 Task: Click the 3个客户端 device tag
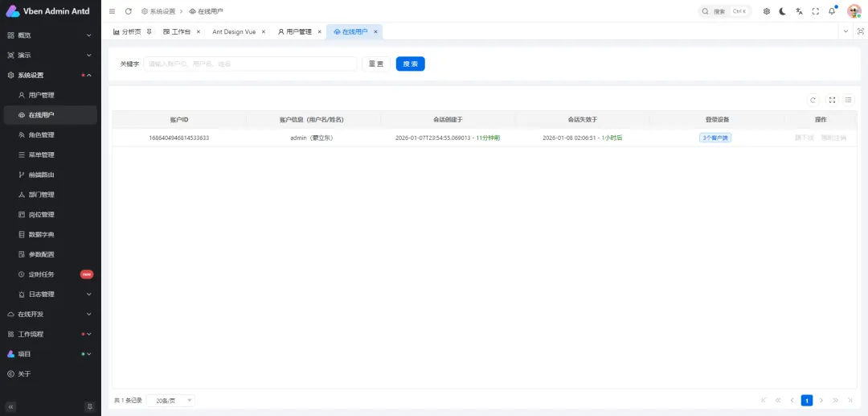(x=715, y=138)
